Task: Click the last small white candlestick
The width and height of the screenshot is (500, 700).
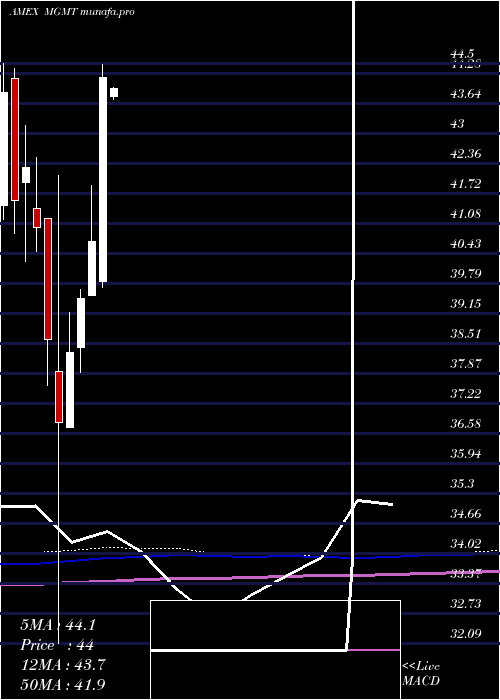Action: pyautogui.click(x=114, y=92)
